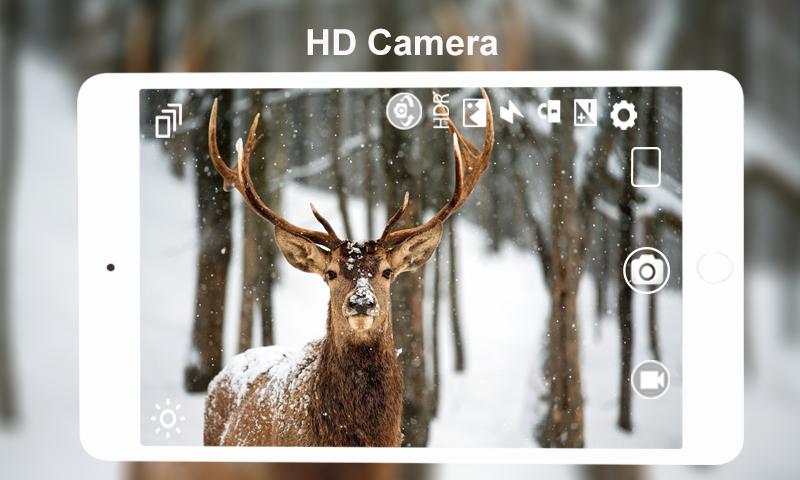Image resolution: width=800 pixels, height=480 pixels.
Task: Open the stacked pages burst icon
Action: point(168,121)
